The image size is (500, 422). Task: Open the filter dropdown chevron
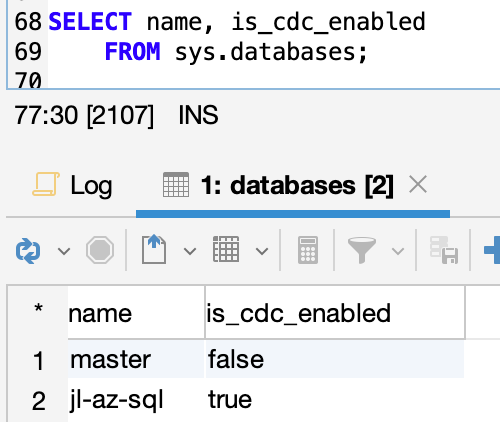pos(398,251)
